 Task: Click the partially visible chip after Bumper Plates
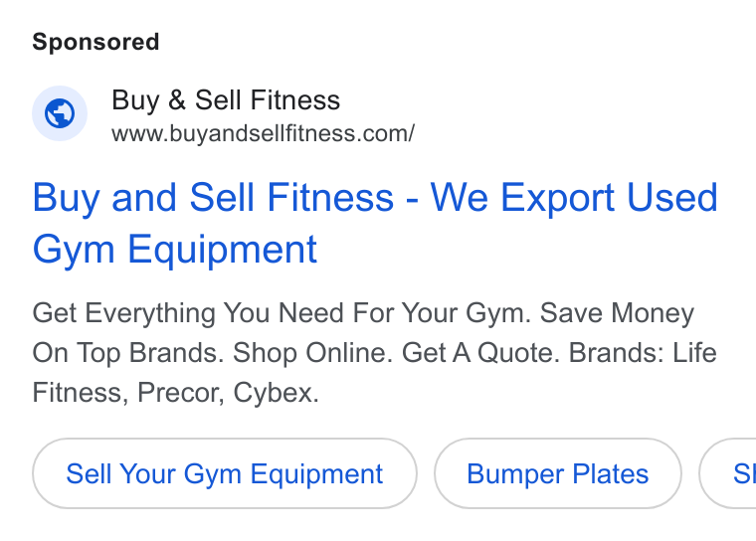point(728,473)
